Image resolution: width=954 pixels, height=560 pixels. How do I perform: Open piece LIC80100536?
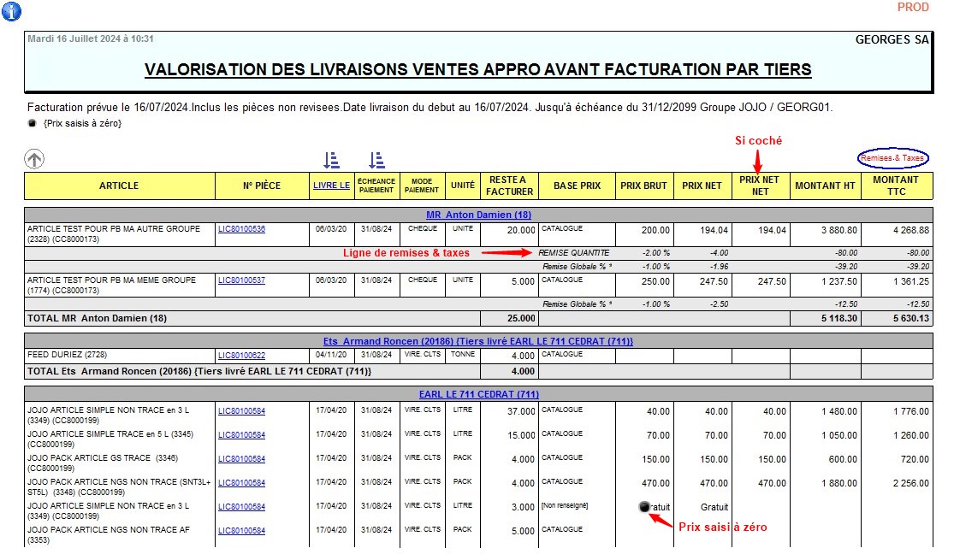(x=241, y=230)
